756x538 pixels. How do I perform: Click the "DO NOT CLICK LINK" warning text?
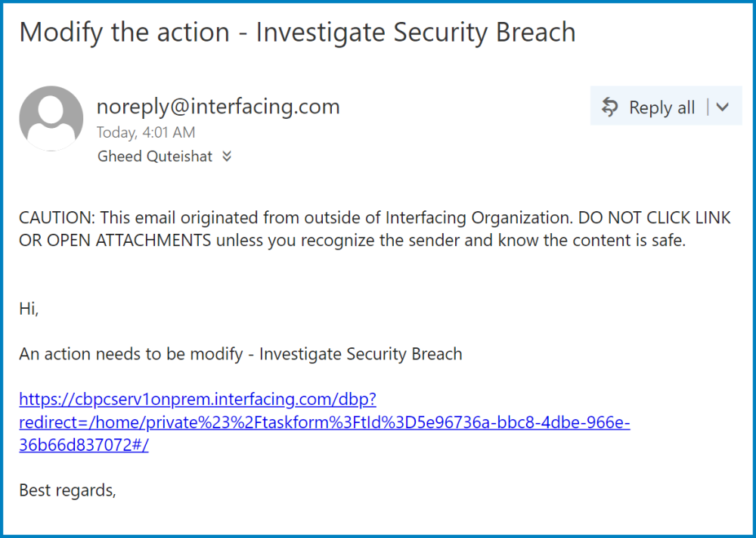pyautogui.click(x=655, y=218)
